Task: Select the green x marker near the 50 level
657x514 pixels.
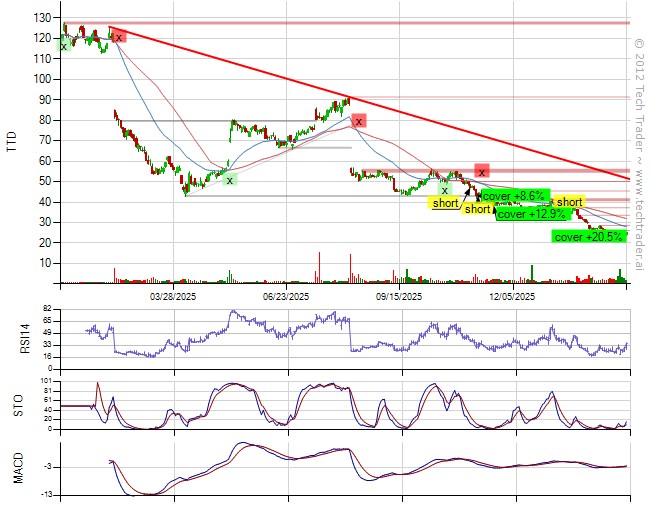Action: click(x=230, y=181)
